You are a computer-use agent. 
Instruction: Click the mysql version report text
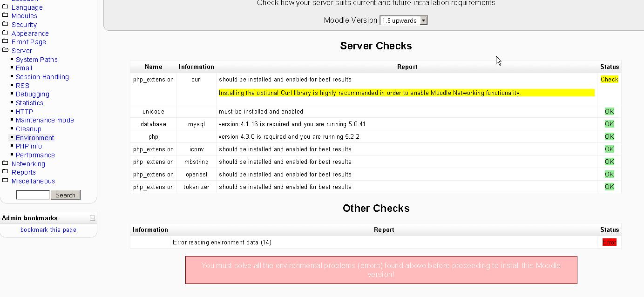[292, 124]
